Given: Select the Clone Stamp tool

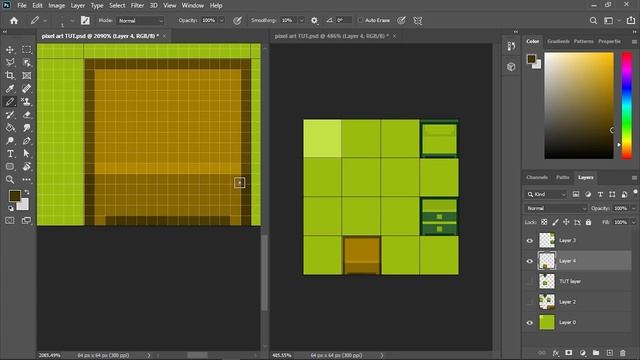Looking at the screenshot, I should (27, 102).
